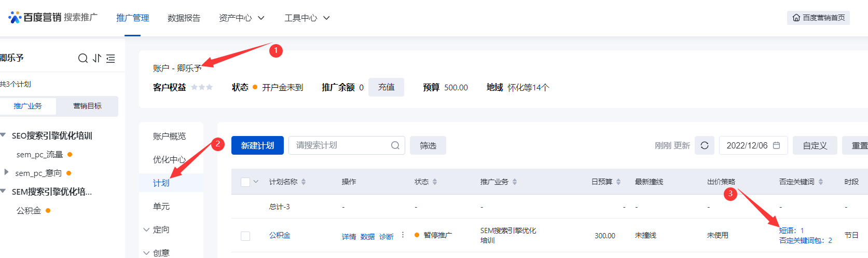This screenshot has width=868, height=258.
Task: Focus the 请搜索计划 search field
Action: [347, 145]
